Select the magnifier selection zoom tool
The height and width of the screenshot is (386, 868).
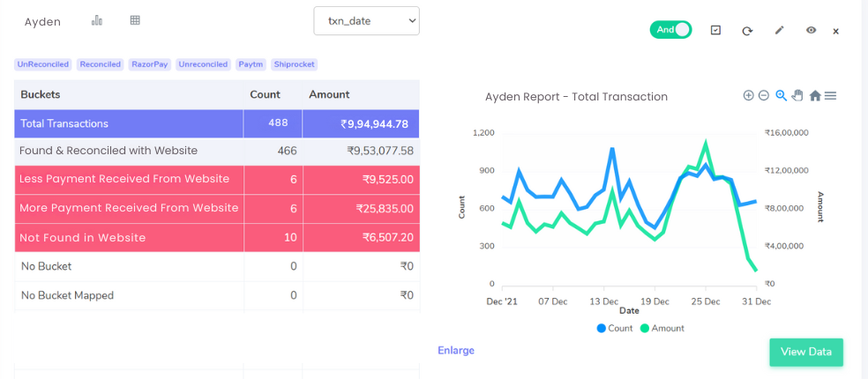(781, 96)
